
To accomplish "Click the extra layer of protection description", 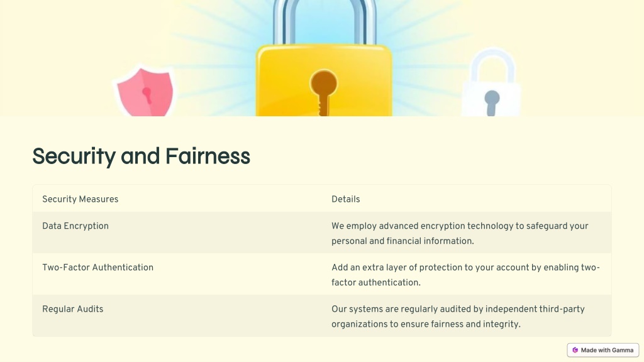I will coord(466,275).
